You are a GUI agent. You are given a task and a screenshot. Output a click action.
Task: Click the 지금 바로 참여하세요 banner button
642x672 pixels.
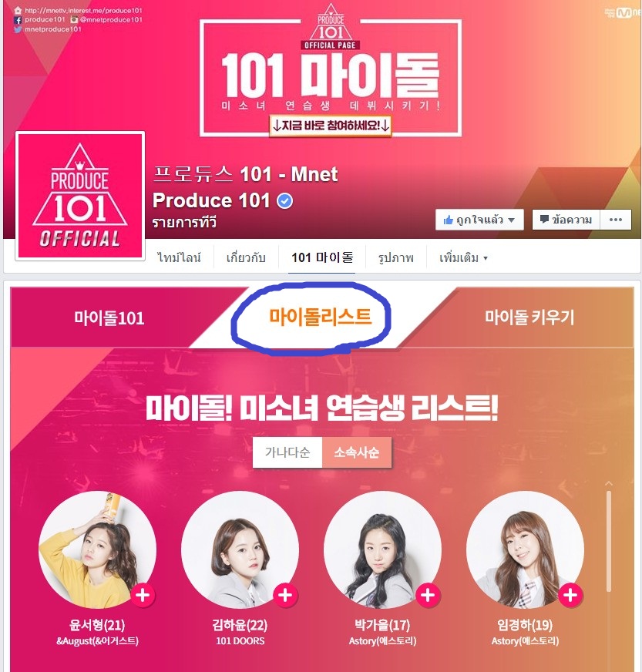click(331, 126)
